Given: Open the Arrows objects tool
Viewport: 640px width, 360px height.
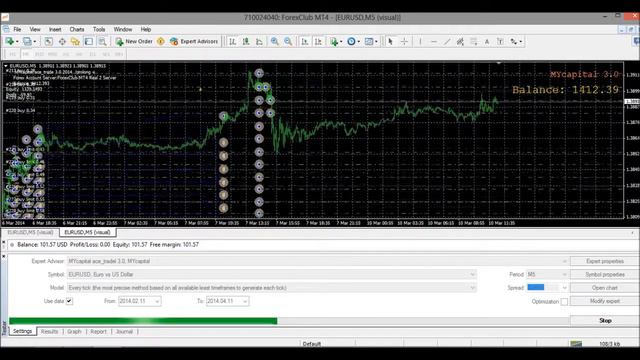Looking at the screenshot, I should click(x=514, y=41).
